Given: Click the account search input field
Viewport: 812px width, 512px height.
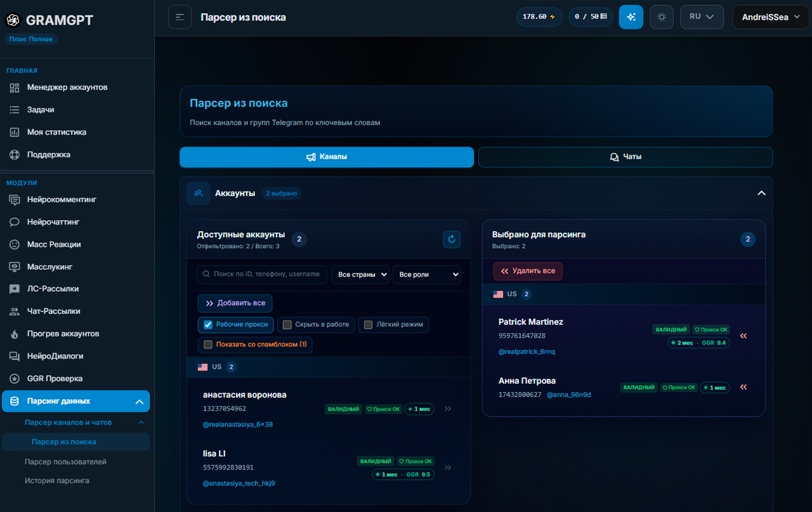Looking at the screenshot, I should pos(261,274).
